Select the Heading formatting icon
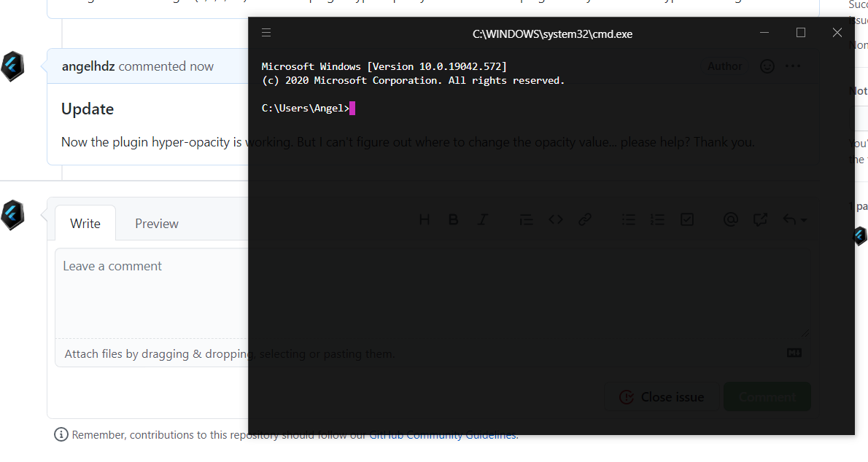 (x=424, y=219)
